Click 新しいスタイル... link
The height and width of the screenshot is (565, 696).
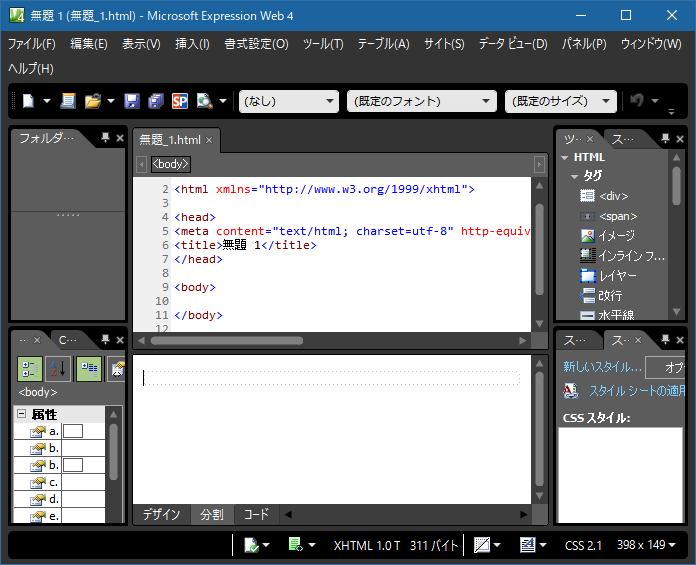(x=602, y=367)
